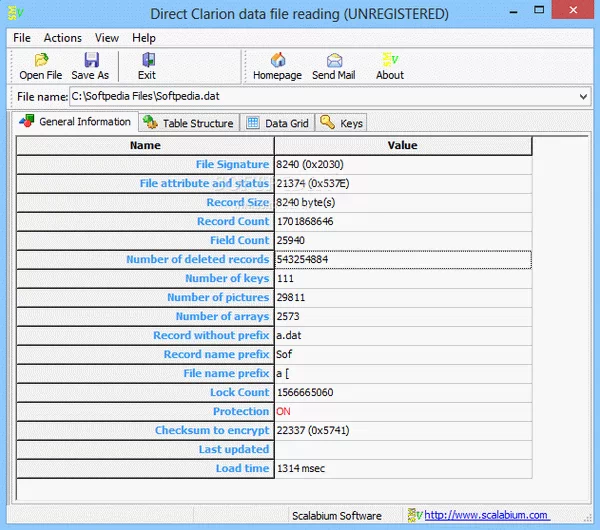This screenshot has width=600, height=530.
Task: Select value 8240 byte(s)
Action: tap(305, 202)
